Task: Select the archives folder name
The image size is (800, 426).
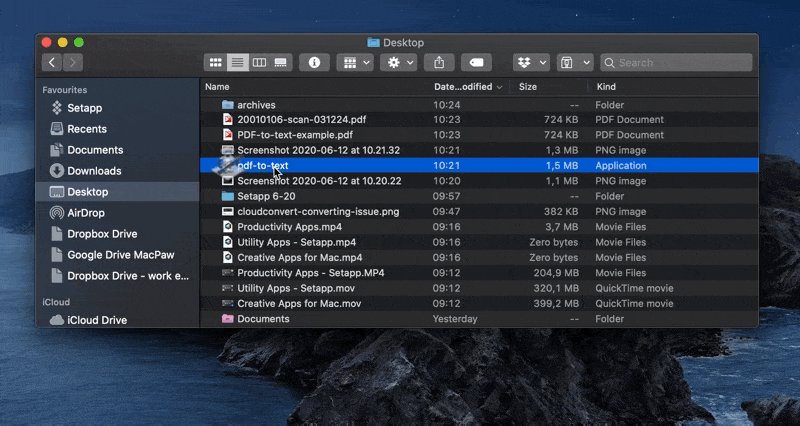Action: click(256, 105)
